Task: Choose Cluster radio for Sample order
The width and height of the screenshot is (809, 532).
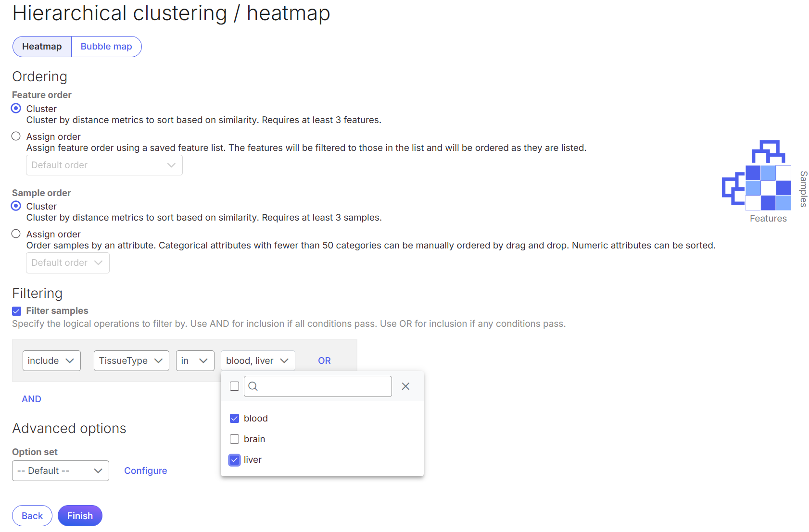Action: click(x=16, y=206)
